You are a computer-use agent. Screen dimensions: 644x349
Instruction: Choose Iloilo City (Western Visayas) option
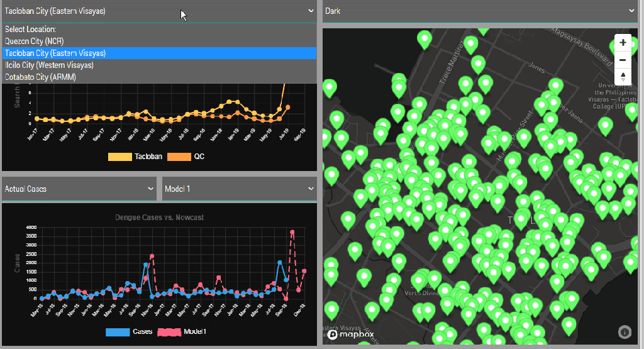(x=49, y=65)
